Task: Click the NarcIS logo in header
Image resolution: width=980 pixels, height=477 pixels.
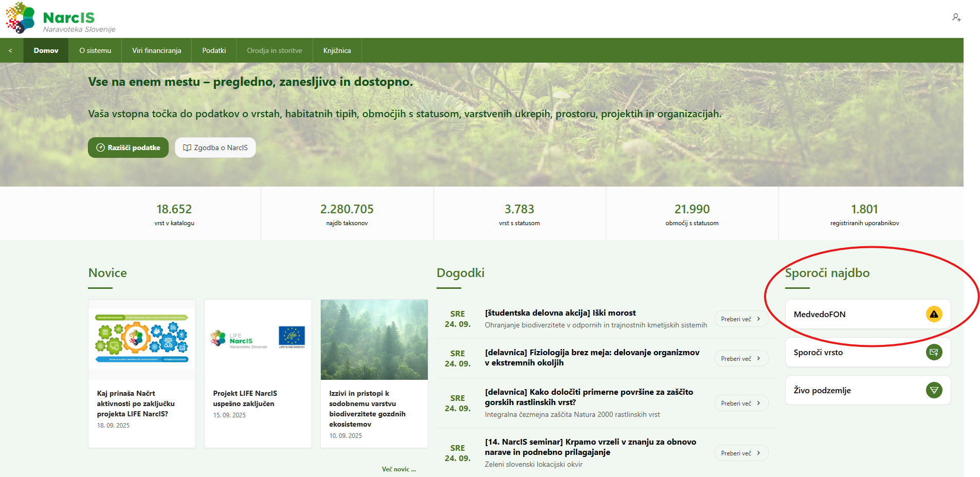Action: (x=61, y=19)
